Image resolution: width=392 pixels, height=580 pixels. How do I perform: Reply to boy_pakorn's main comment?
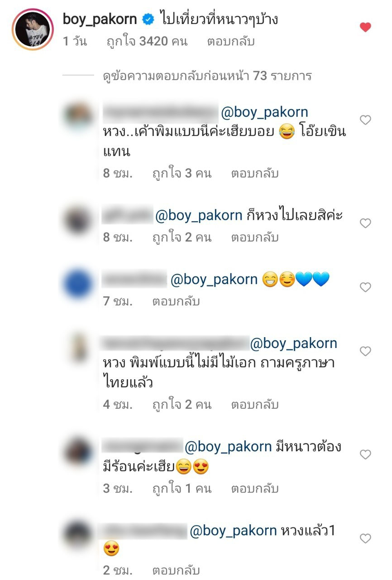coord(231,42)
